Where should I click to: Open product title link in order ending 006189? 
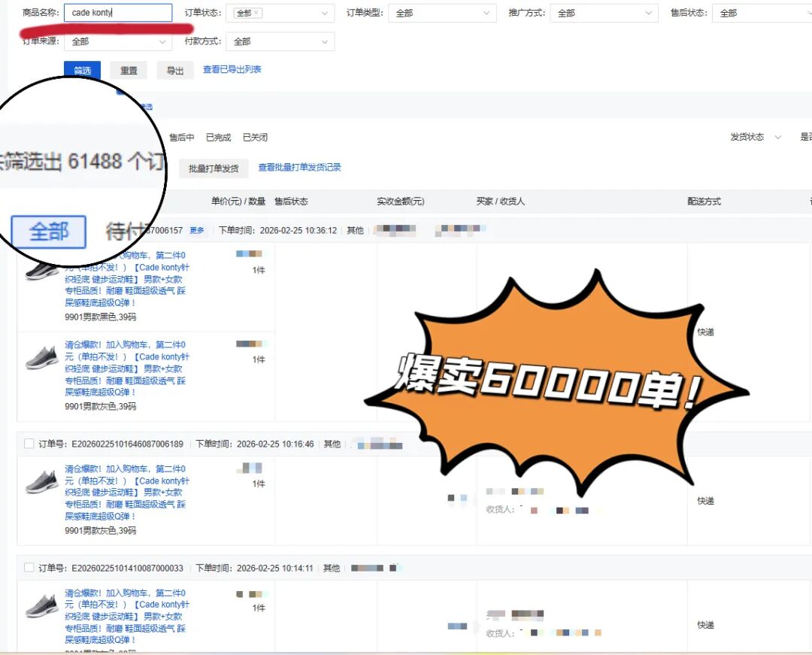click(127, 493)
